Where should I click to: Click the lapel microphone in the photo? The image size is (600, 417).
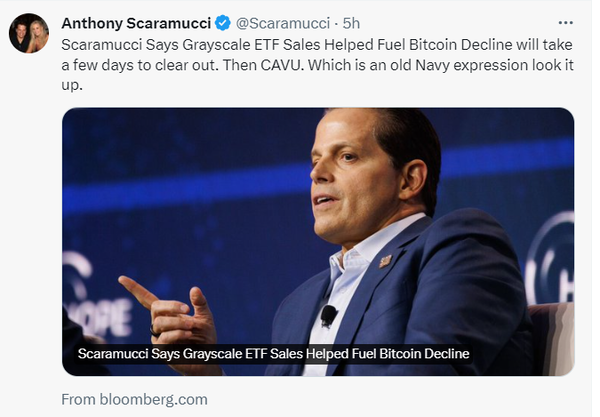point(328,314)
